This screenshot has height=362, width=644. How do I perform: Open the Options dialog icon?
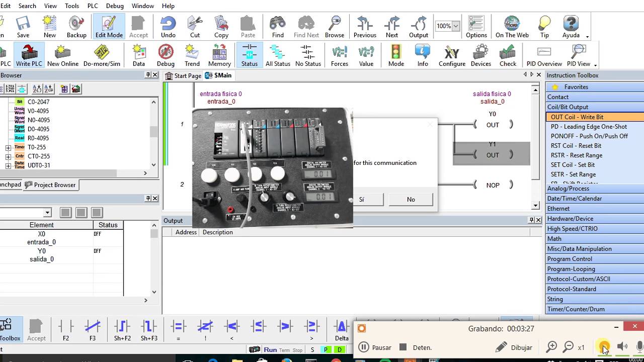tap(476, 27)
